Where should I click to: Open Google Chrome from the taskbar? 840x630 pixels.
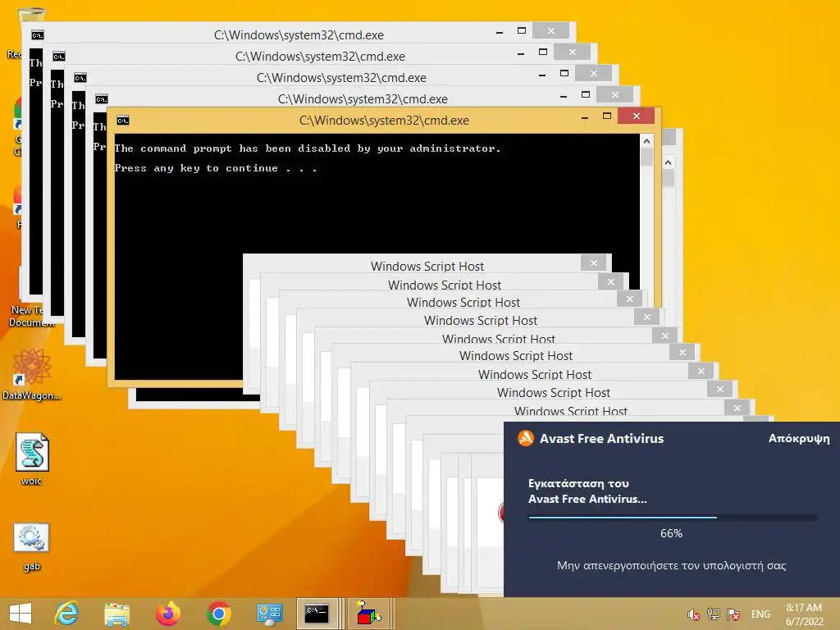218,614
